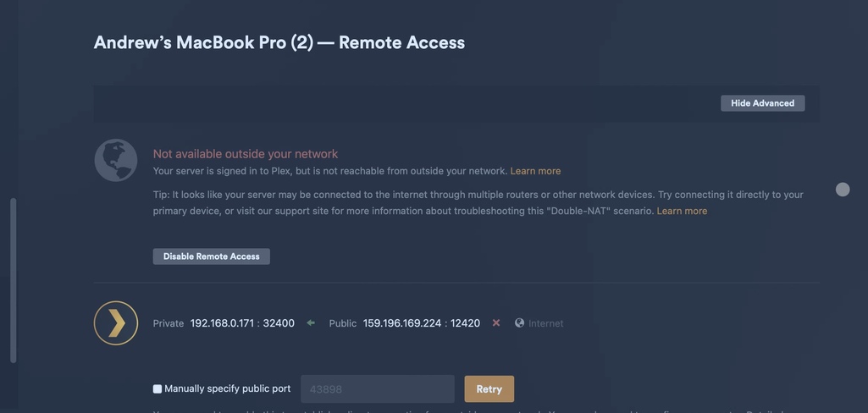Click the Remote Access page title heading
The height and width of the screenshot is (413, 868).
(x=279, y=42)
